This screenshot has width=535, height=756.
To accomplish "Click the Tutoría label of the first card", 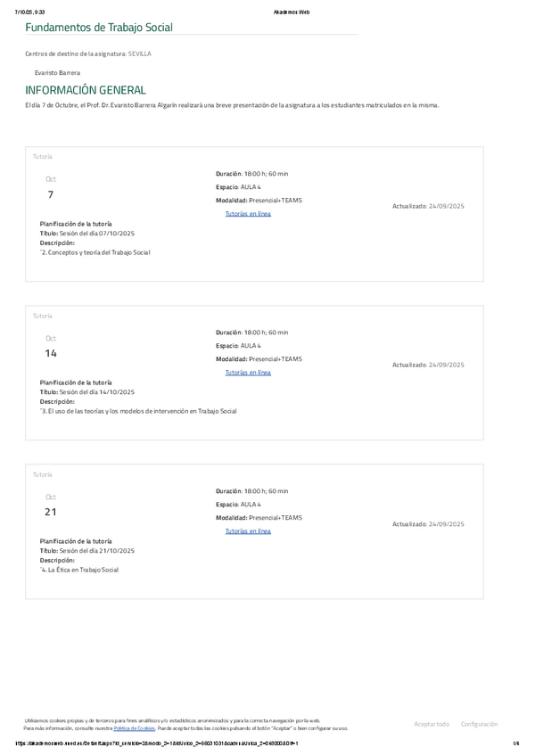I will point(43,157).
